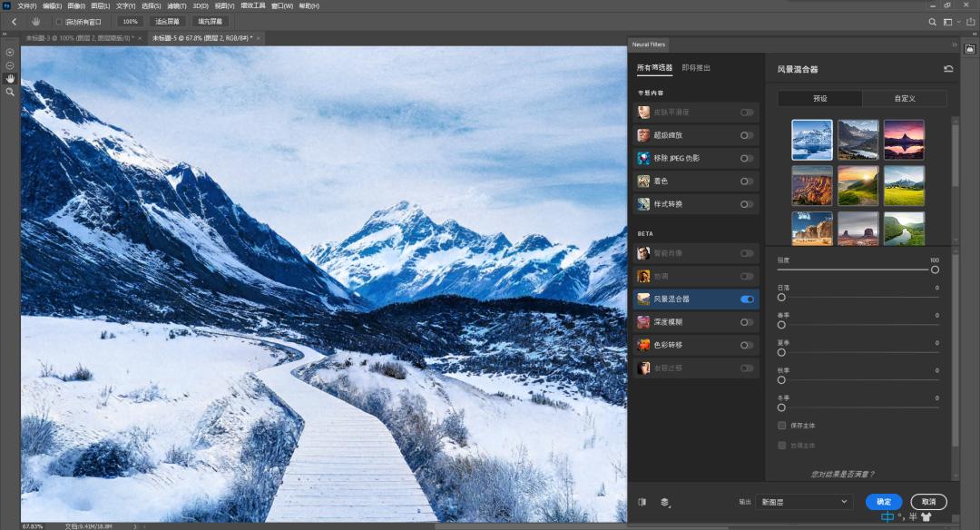
Task: Click the zoom in (plus) tool icon
Action: (x=10, y=52)
